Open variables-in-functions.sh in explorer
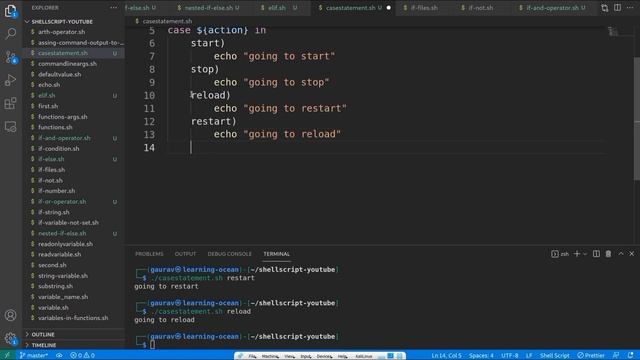Screen dimensions: 640x360 [x=73, y=318]
